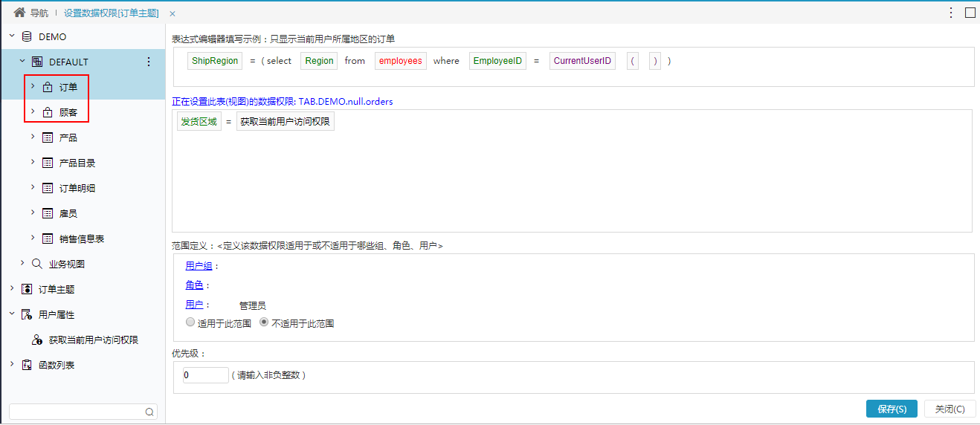Expand the 销售信息表 node
Screen dimensions: 980x425
33,239
